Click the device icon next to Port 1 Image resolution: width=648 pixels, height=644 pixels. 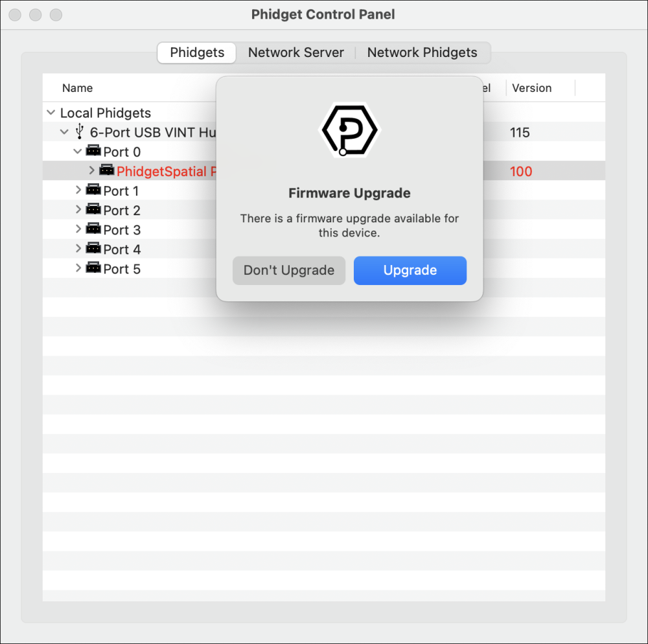[94, 190]
